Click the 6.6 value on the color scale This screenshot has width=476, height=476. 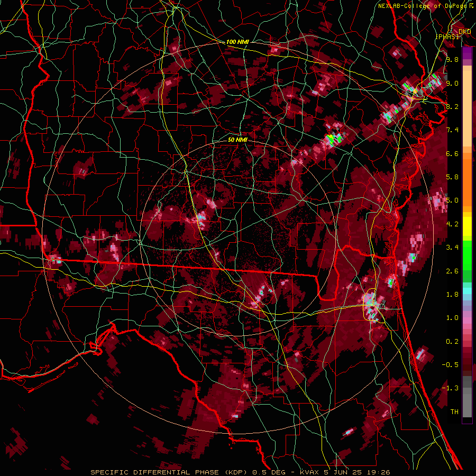[452, 153]
